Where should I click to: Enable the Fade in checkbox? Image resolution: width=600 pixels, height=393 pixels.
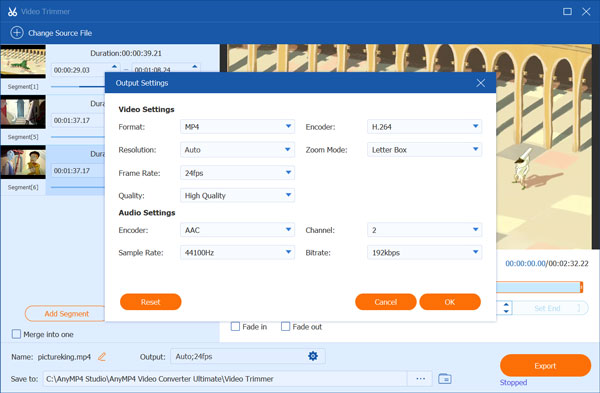pos(235,326)
